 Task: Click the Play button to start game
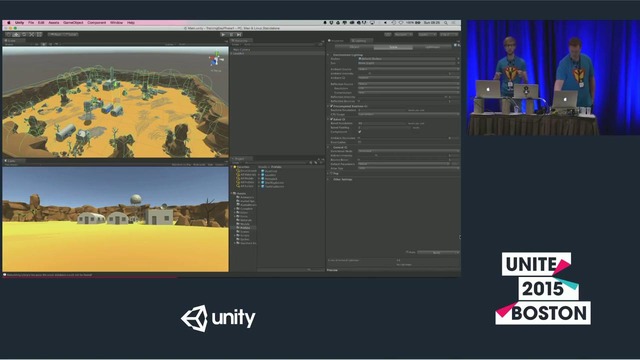(x=223, y=35)
